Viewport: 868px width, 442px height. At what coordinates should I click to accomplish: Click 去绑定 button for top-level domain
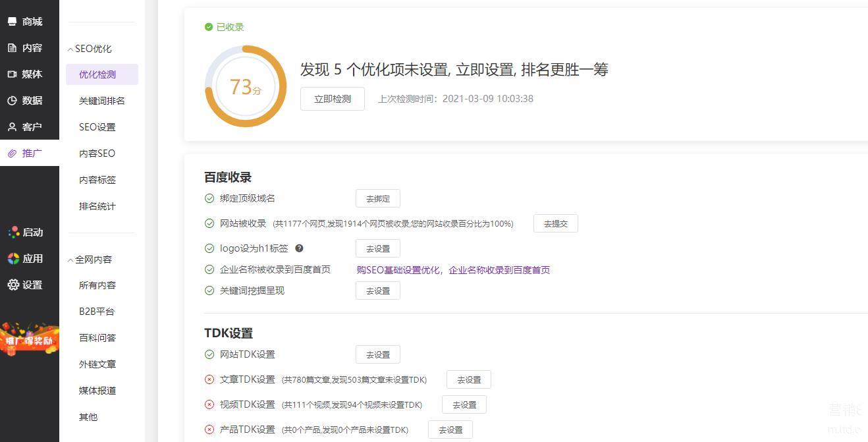[x=377, y=199]
